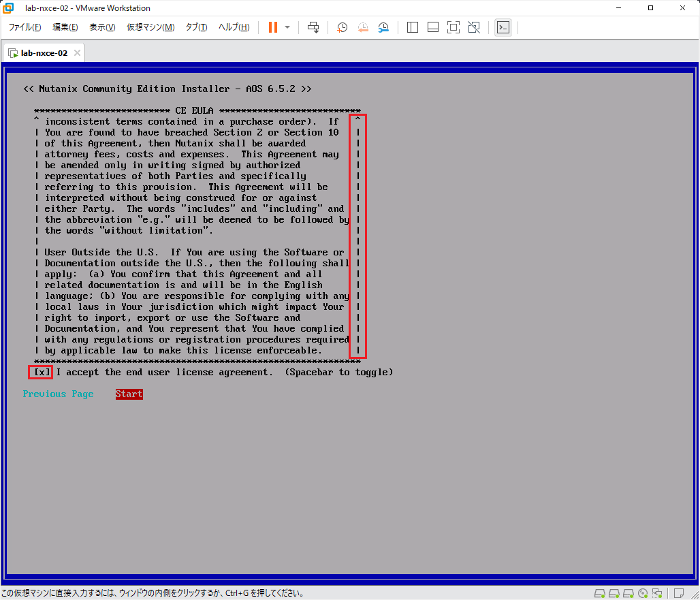
Task: Click the EULA scrollbar up arrow
Action: [x=357, y=119]
